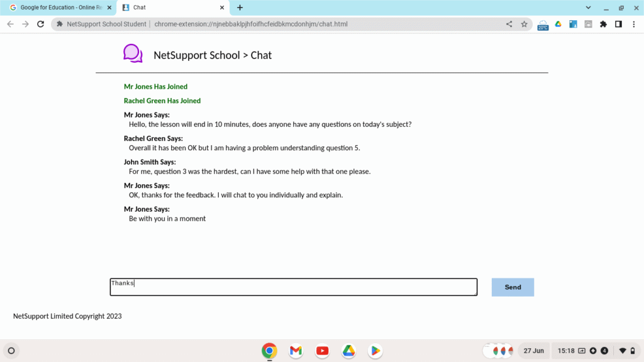Open Google Drive from the shelf

coord(348,351)
